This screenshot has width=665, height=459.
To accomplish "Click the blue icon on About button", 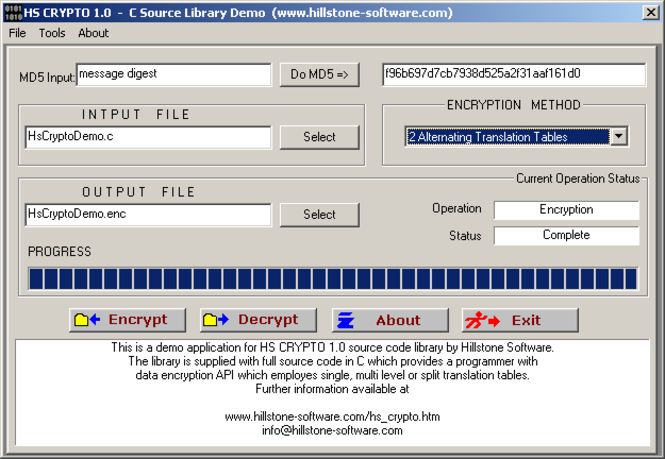I will [x=345, y=320].
